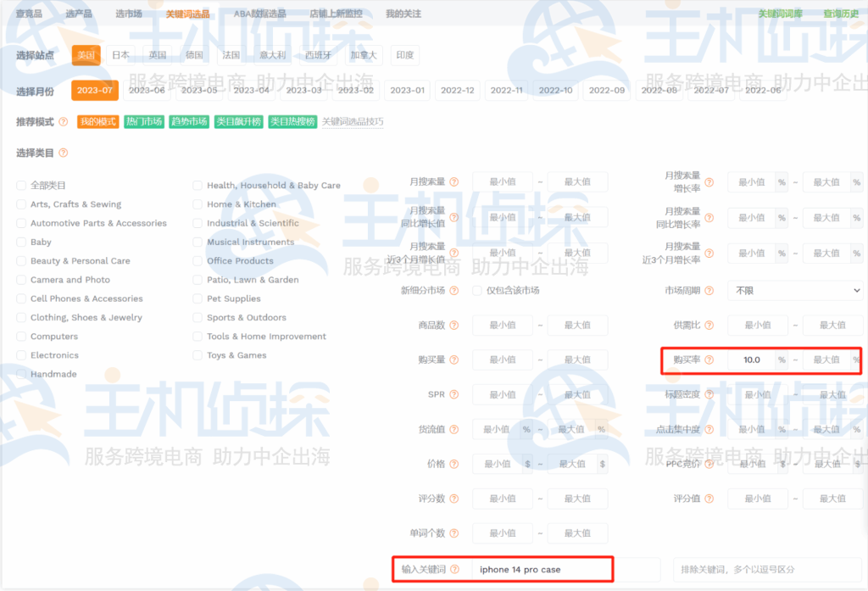Open the 选市场 tab
Screen dimensions: 868x591
(129, 14)
